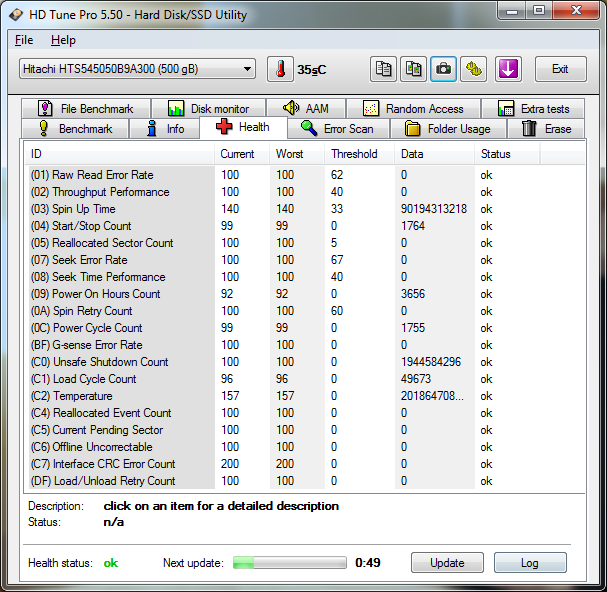Click the Next update progress bar
Image resolution: width=607 pixels, height=592 pixels.
point(290,563)
